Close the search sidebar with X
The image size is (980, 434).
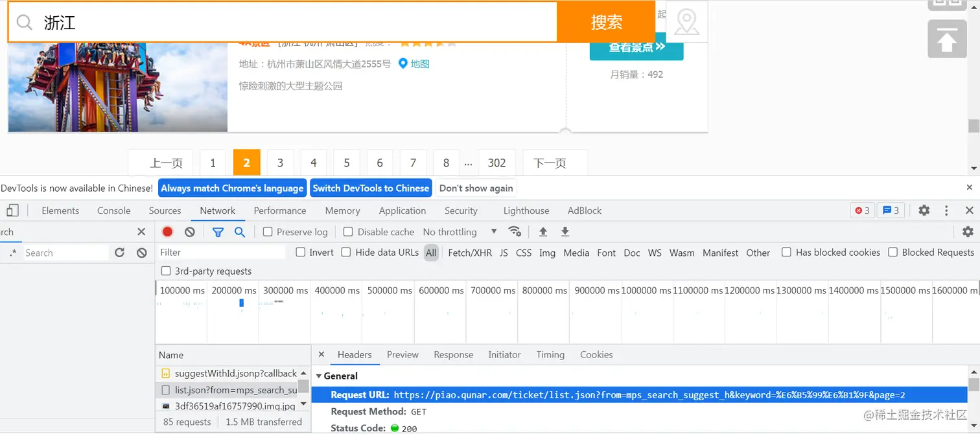[x=141, y=232]
